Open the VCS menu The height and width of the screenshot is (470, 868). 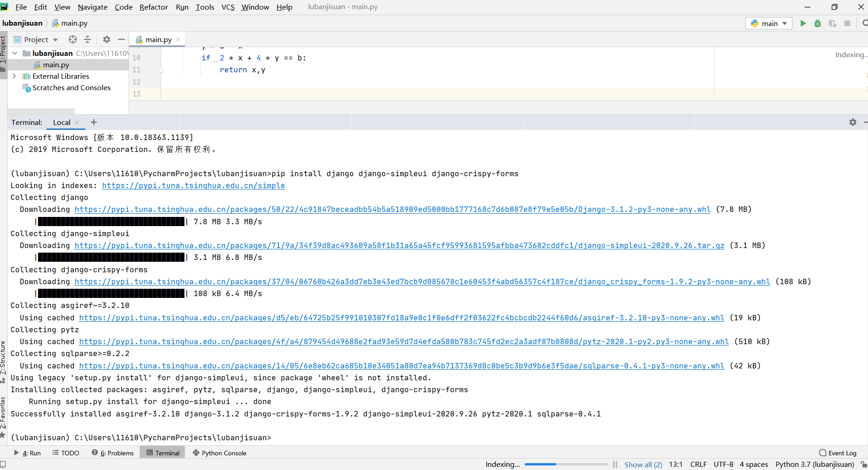(228, 7)
